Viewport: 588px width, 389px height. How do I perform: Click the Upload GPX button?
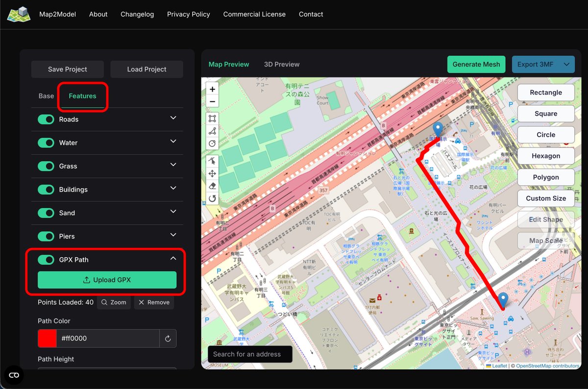(x=107, y=280)
